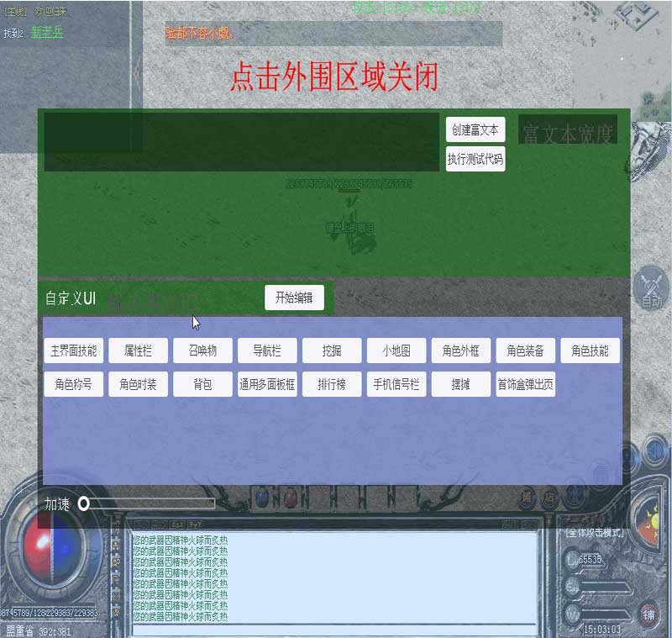Click the chat input line below the log

[x=334, y=630]
